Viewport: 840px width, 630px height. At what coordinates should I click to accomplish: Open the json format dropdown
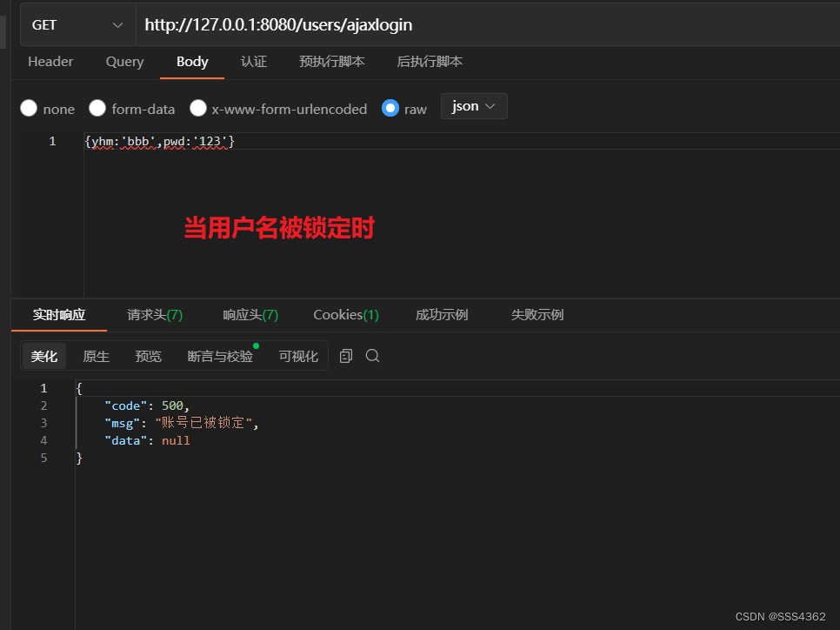point(474,106)
